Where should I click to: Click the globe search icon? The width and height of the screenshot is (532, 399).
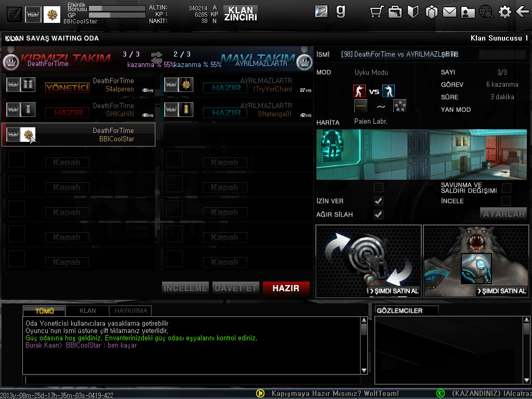(486, 12)
